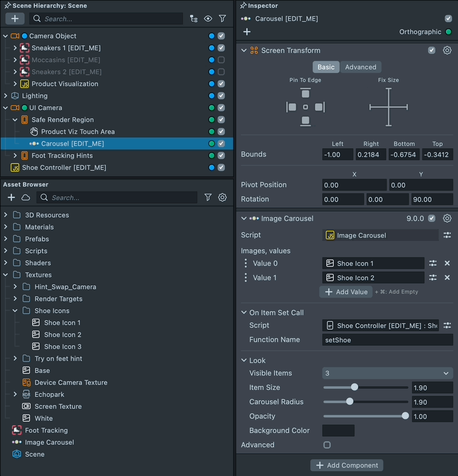Toggle the eye visibility icon in Scene Hierarchy
The image size is (458, 476).
[208, 19]
